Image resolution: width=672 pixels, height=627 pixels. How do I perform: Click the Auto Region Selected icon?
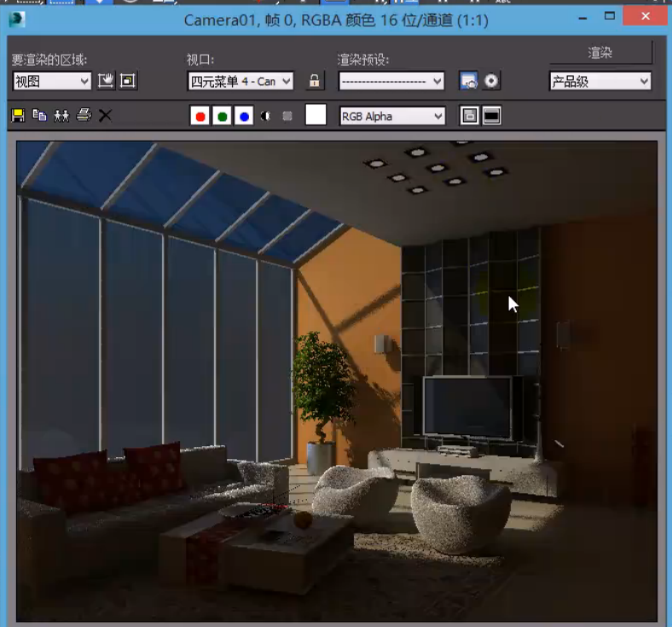pos(128,81)
